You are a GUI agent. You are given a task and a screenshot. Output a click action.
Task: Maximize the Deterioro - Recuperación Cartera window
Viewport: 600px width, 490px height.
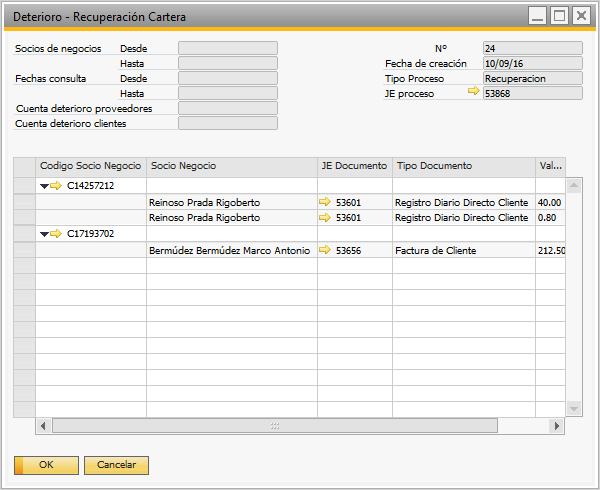pyautogui.click(x=560, y=16)
